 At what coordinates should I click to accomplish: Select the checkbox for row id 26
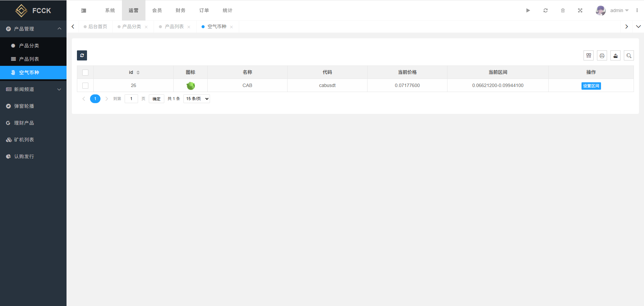(85, 86)
